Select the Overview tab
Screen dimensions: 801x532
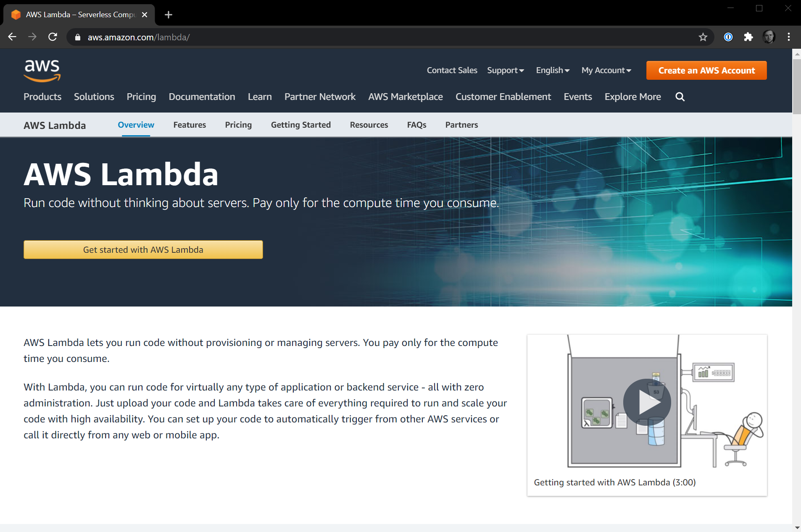click(x=136, y=125)
